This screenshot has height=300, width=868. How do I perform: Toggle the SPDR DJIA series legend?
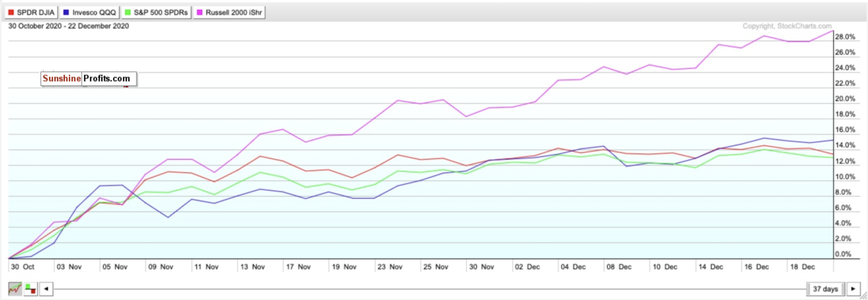coord(31,13)
